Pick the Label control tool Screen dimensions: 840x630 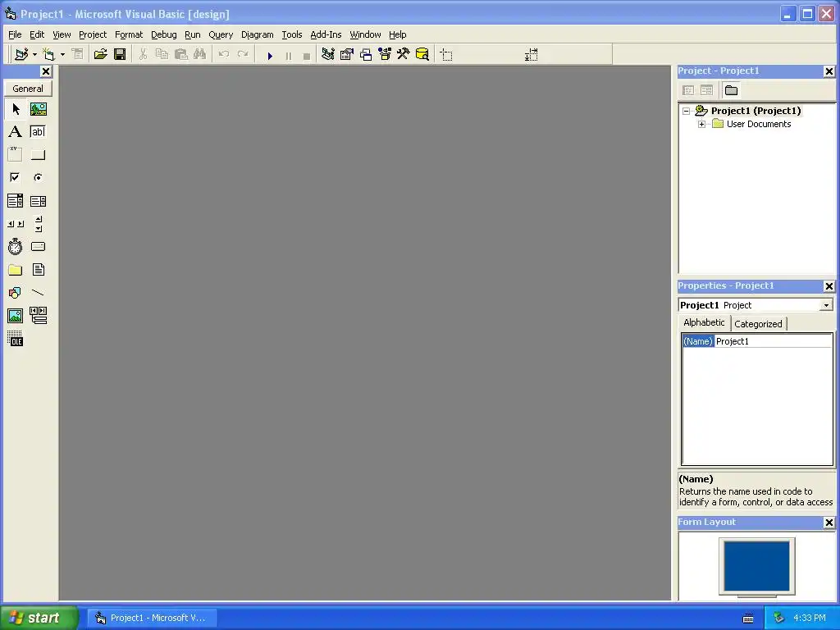coord(16,132)
